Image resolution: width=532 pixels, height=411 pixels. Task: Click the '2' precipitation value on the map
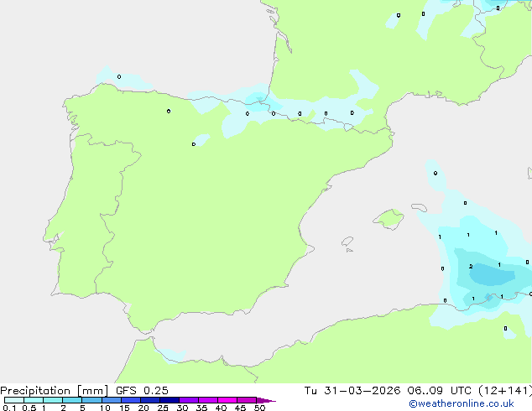click(471, 267)
